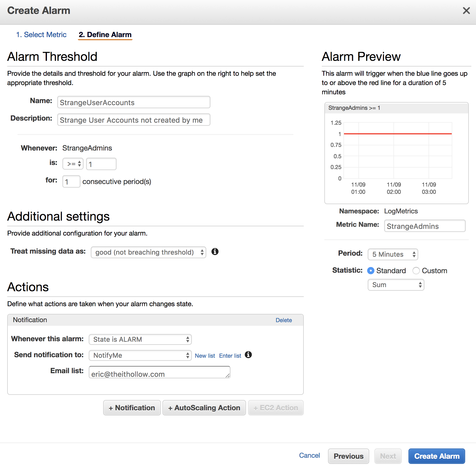Click info icon next to Enter list
Image resolution: width=476 pixels, height=467 pixels.
coord(248,355)
